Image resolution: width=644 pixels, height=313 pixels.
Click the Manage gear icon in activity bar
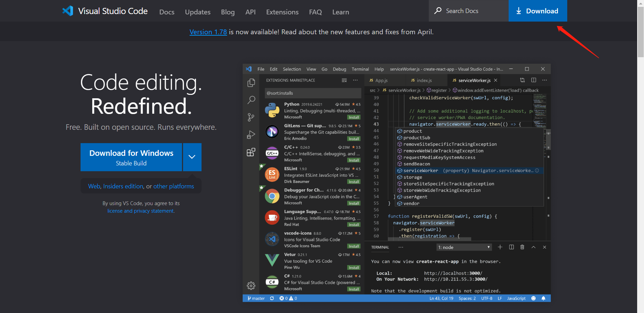click(x=251, y=285)
